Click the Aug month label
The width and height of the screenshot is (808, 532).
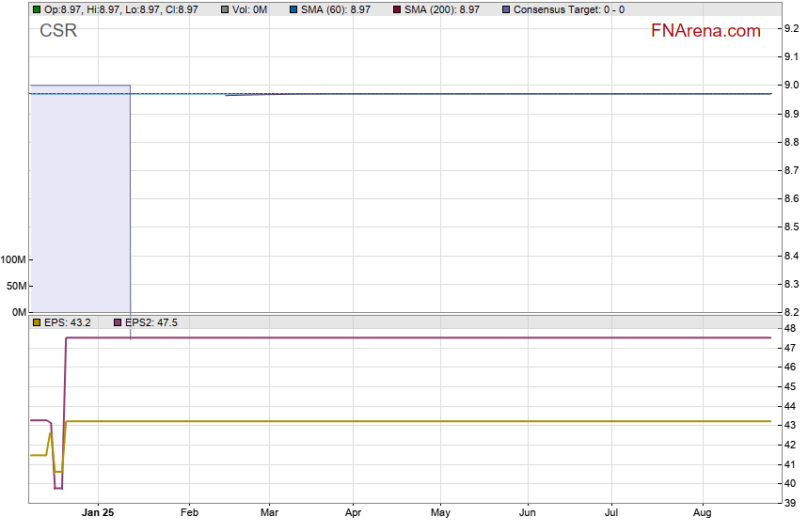(x=702, y=513)
